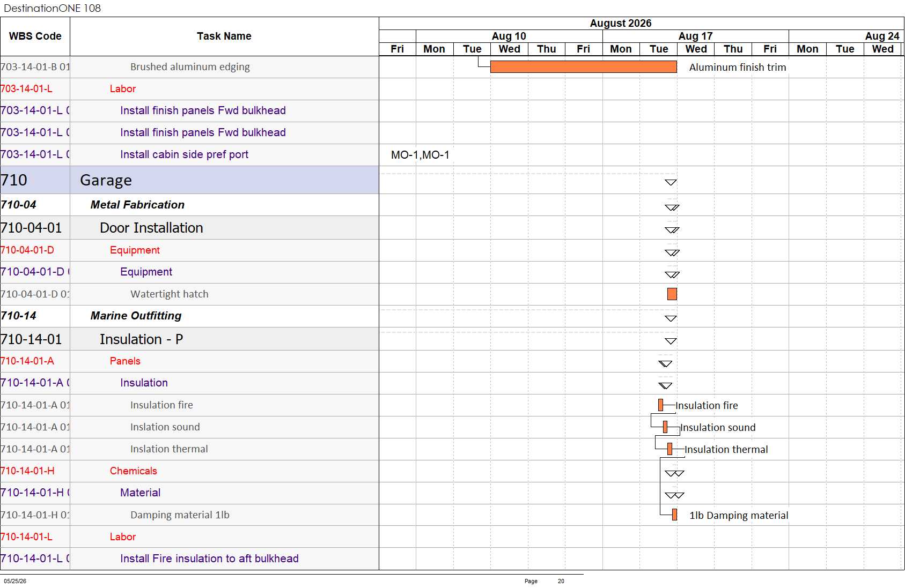Viewport: 905px width, 588px height.
Task: Select the Inslation thermal task name
Action: click(169, 449)
